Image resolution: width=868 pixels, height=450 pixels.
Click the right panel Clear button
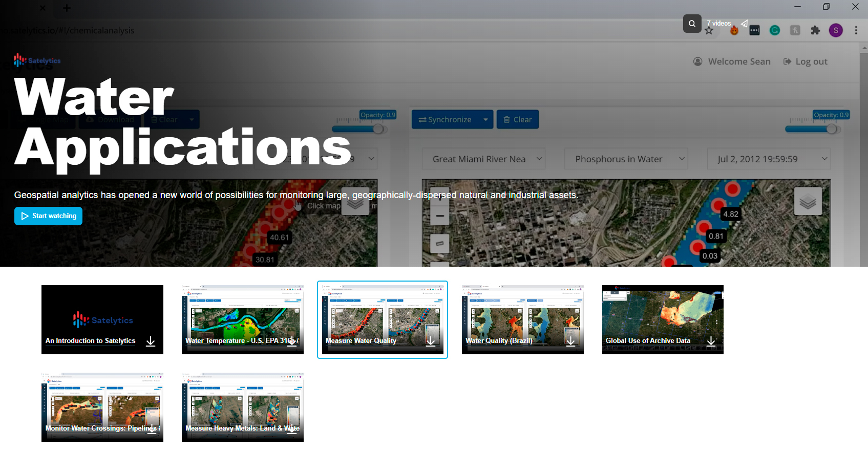click(x=518, y=119)
